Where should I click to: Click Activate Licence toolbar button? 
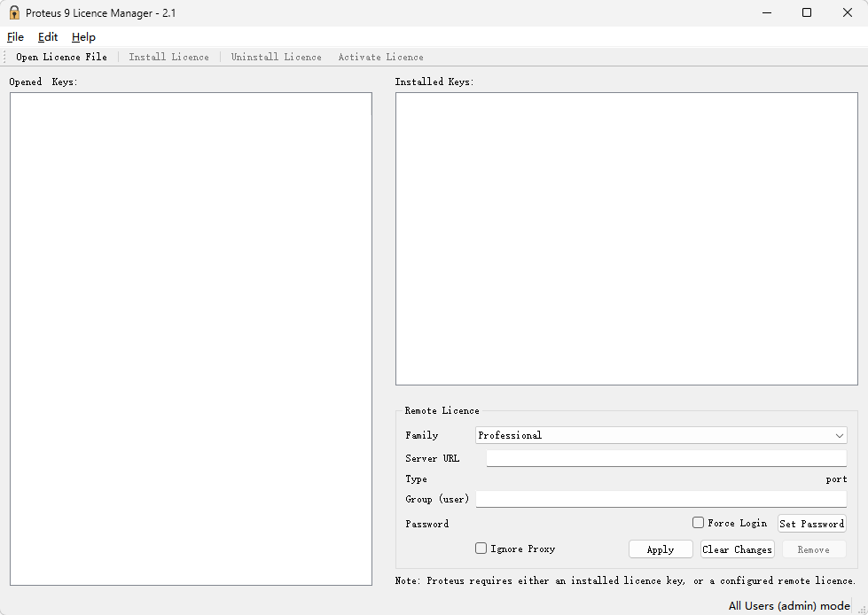pyautogui.click(x=381, y=57)
